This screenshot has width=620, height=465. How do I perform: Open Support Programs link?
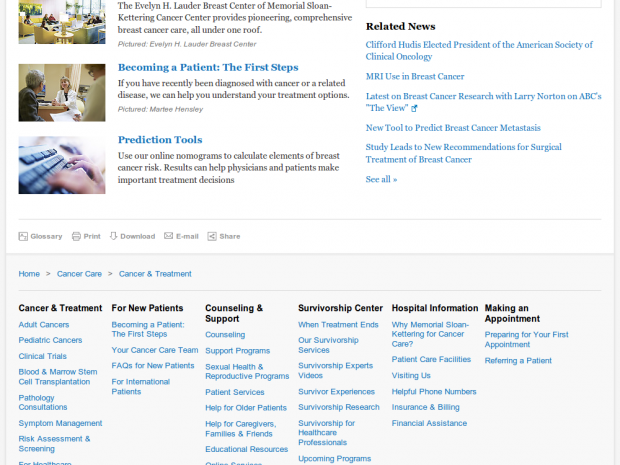238,351
